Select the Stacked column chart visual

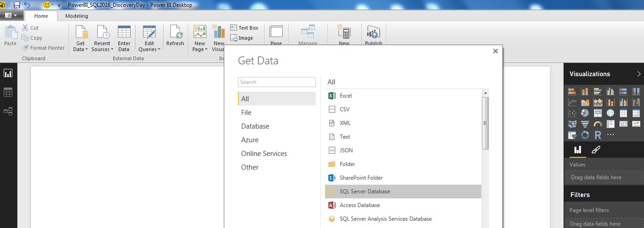[585, 92]
